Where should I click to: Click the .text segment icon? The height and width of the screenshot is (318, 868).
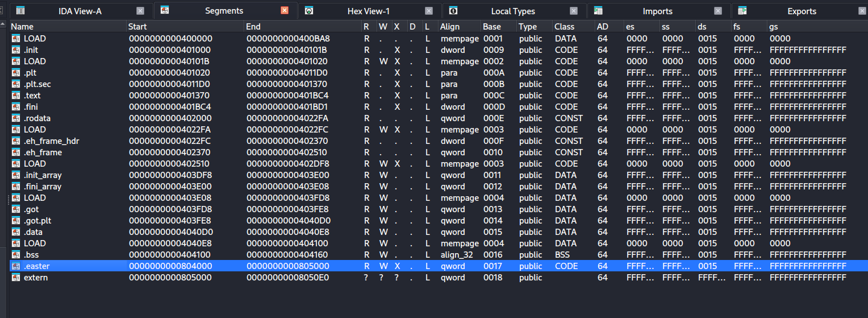click(16, 96)
